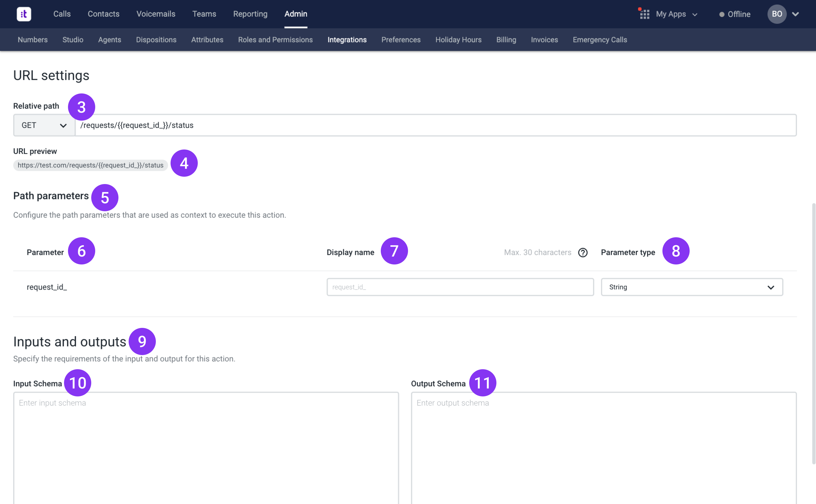816x504 pixels.
Task: Open the Contacts tab
Action: click(x=103, y=14)
